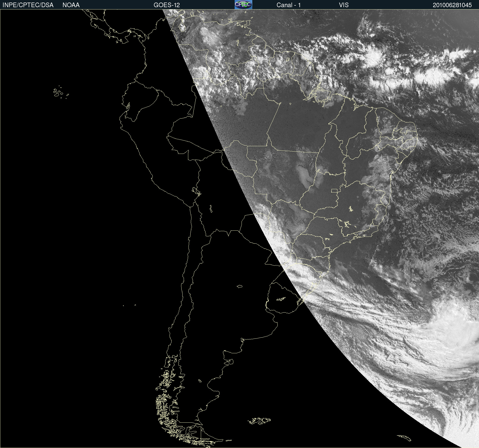Image resolution: width=479 pixels, height=448 pixels.
Task: Click the 201006281045 timestamp
Action: (x=452, y=5)
